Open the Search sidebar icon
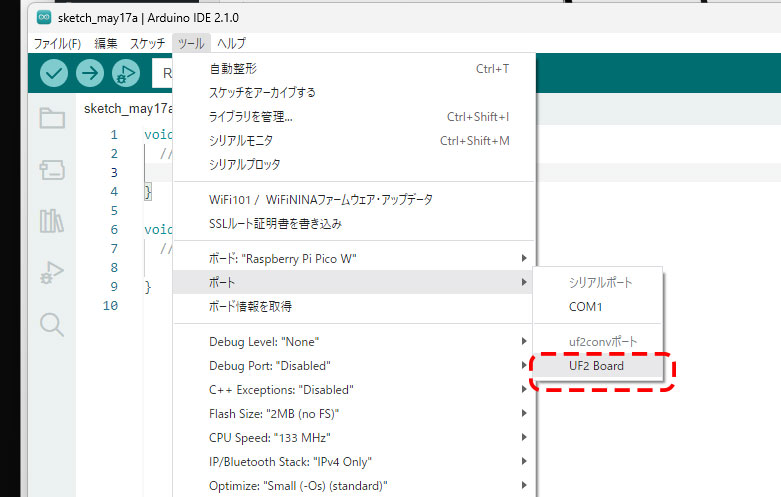 [52, 325]
